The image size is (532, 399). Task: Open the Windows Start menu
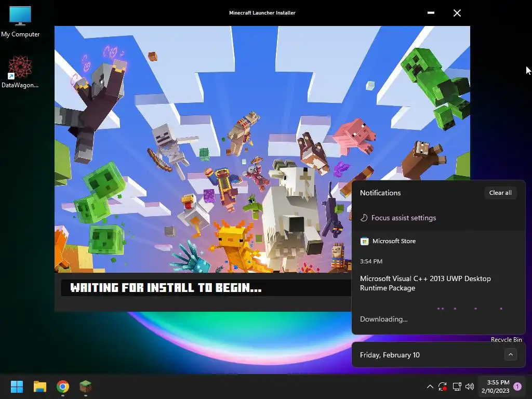pos(17,387)
